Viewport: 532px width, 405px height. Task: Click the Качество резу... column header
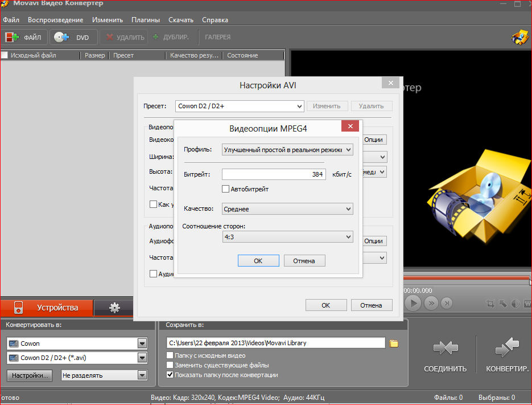(195, 55)
